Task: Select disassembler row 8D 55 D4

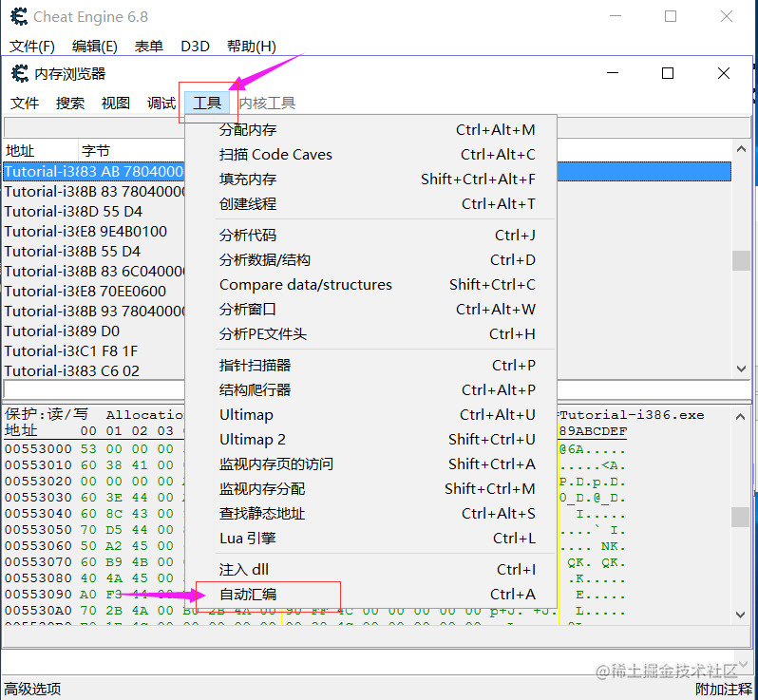Action: coord(94,211)
